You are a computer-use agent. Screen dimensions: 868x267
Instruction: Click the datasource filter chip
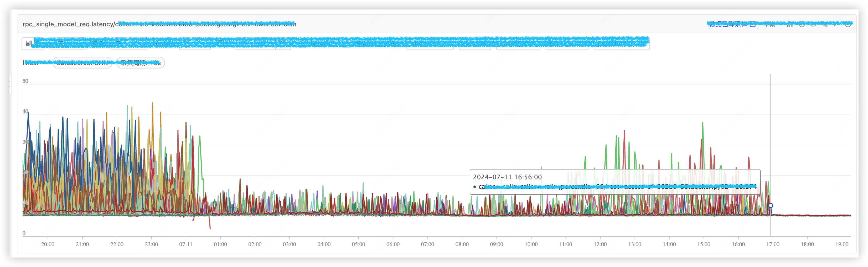[82, 63]
